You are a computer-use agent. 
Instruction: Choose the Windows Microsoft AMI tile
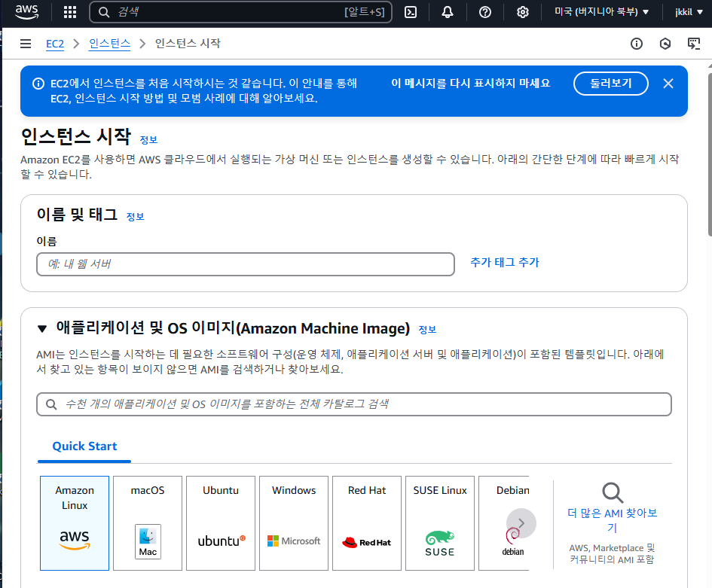click(x=294, y=523)
